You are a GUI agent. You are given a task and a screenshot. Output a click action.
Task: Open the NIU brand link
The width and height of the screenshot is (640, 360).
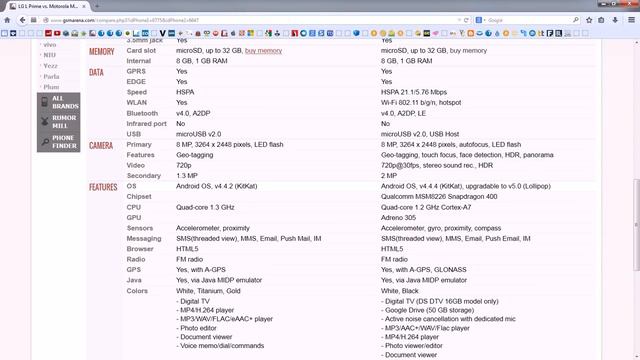(49, 55)
